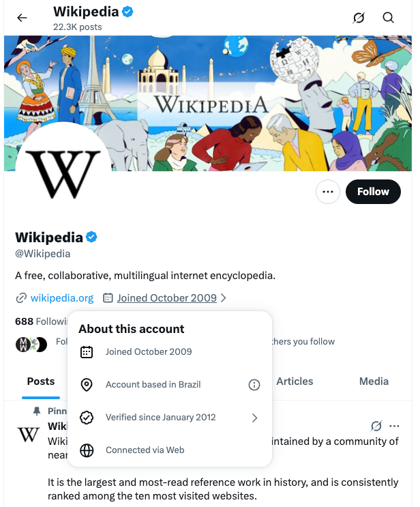Switch to the Articles tab
The image size is (420, 507).
pos(295,381)
